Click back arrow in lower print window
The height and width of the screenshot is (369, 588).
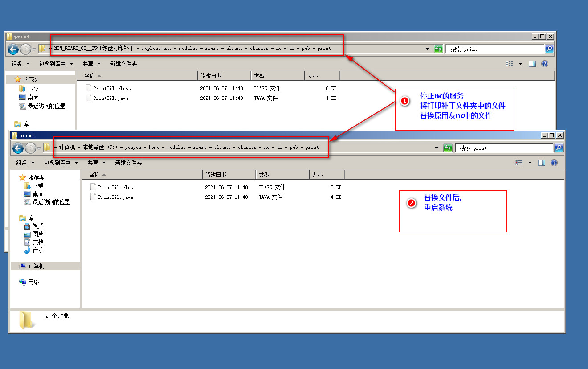(18, 148)
